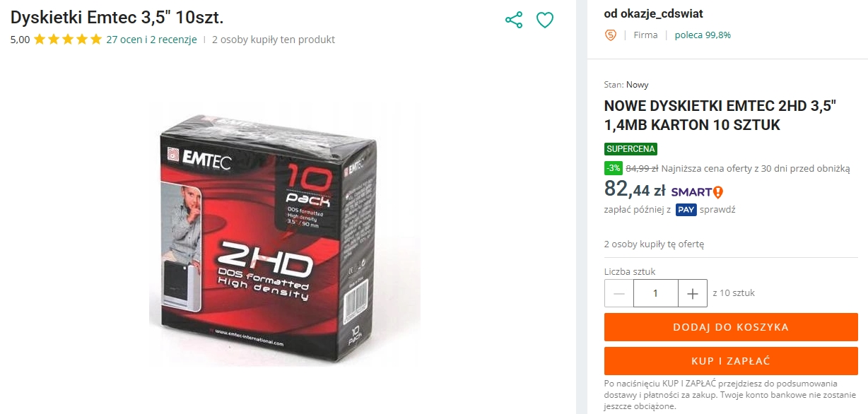
Task: Add item with DODAJ DO KOSZYKA button
Action: pyautogui.click(x=731, y=327)
